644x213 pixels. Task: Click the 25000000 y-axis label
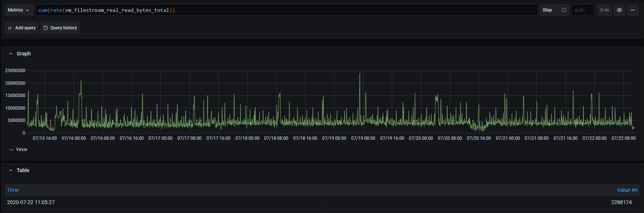[x=15, y=71]
